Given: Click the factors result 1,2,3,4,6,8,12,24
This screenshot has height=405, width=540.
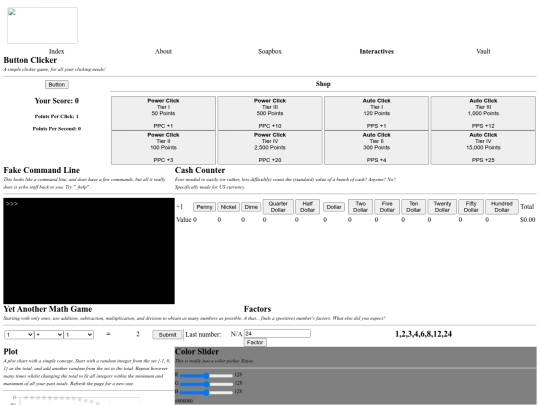Looking at the screenshot, I should point(424,334).
